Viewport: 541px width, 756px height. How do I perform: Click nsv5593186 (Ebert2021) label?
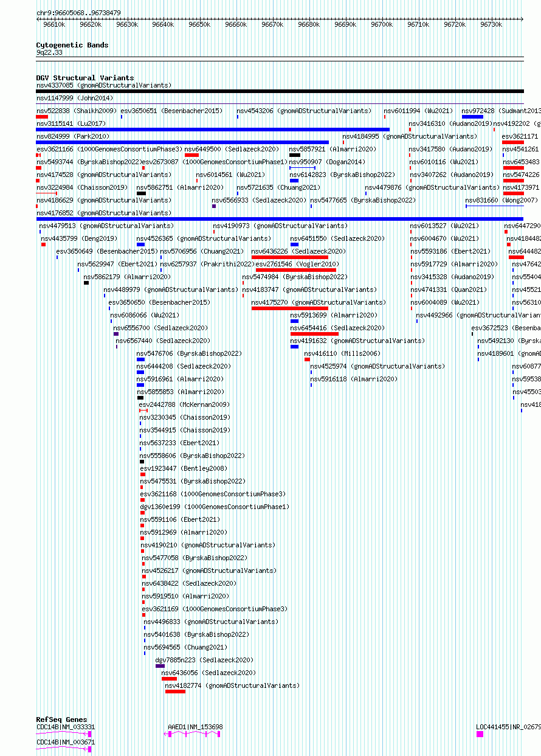(450, 251)
